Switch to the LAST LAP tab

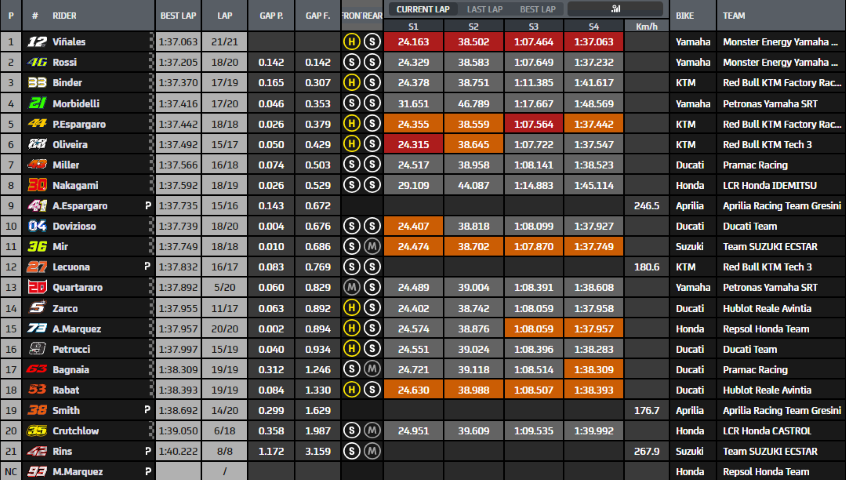tap(486, 9)
